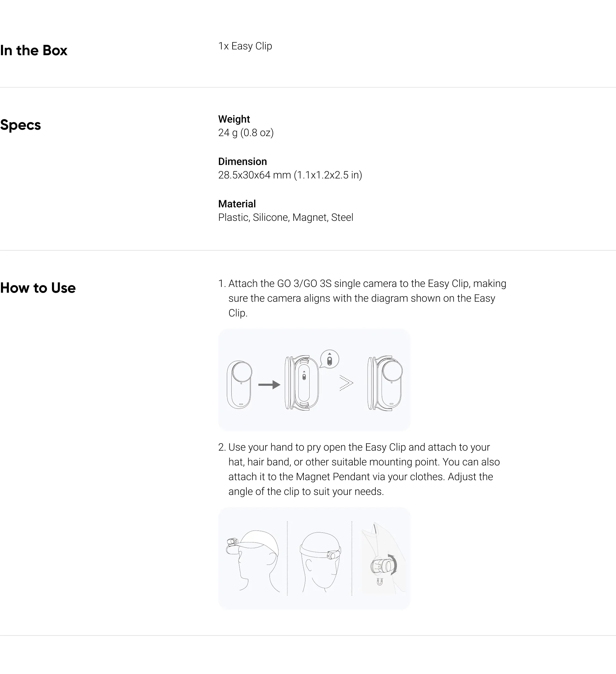Click the empty Easy Clip diagram
Image resolution: width=616 pixels, height=674 pixels.
coord(302,383)
